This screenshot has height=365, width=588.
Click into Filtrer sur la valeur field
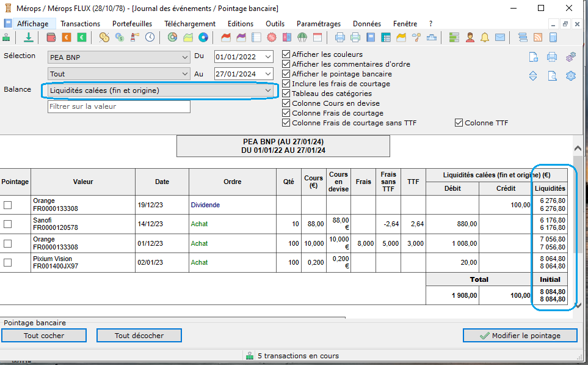coord(119,106)
